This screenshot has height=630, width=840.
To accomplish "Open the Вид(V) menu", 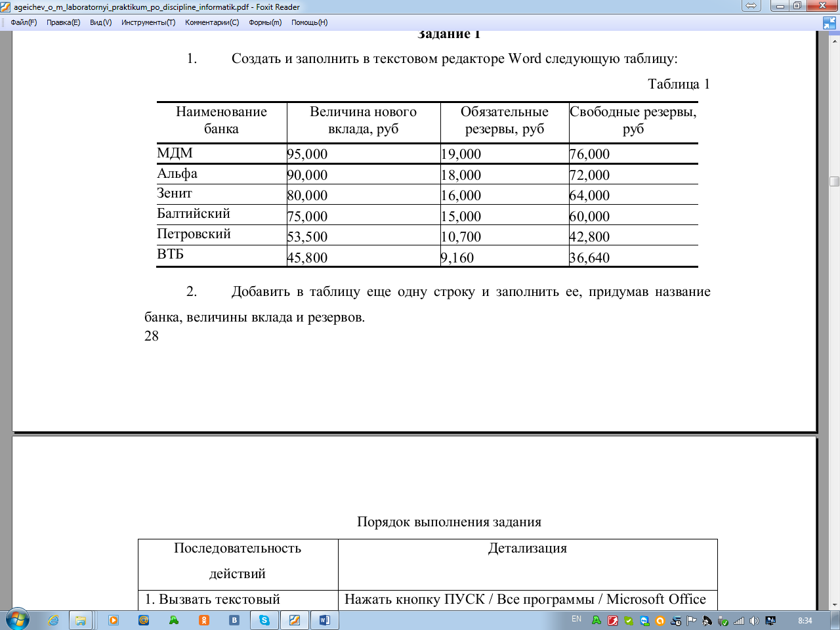I will (100, 22).
